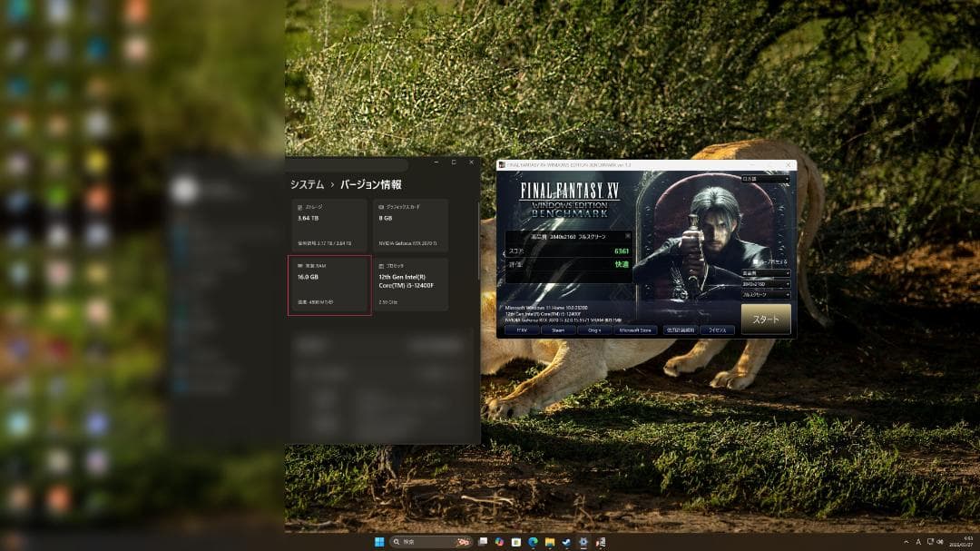Minimize the Settings window

click(436, 162)
